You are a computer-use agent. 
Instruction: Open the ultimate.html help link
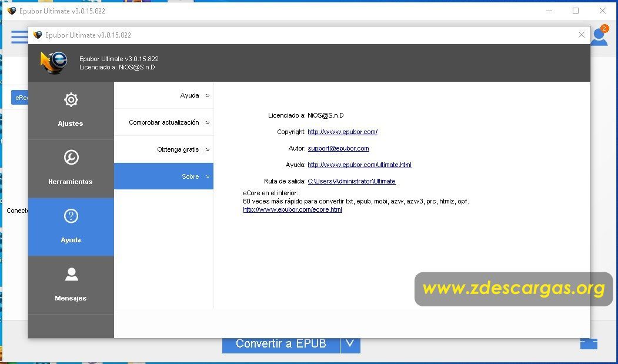pos(359,165)
